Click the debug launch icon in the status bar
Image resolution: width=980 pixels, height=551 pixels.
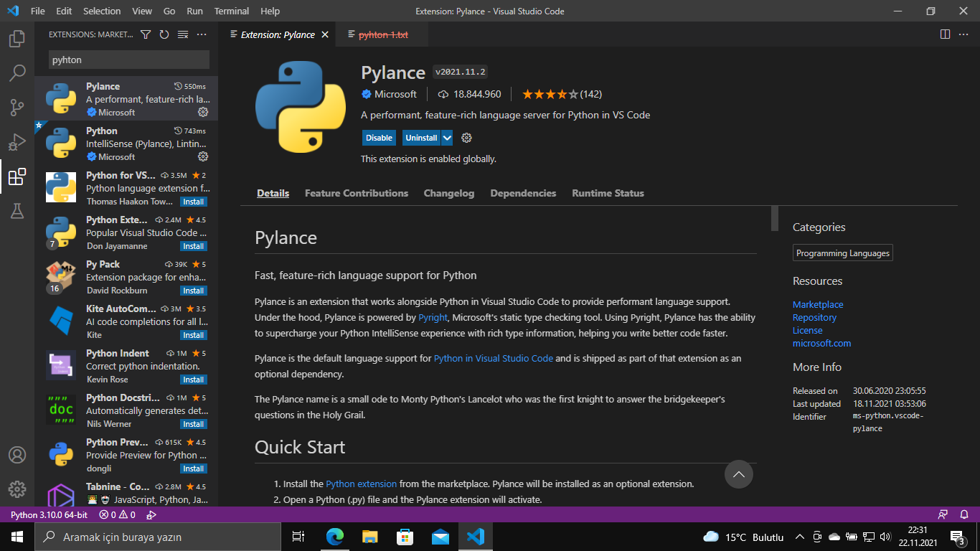[151, 514]
